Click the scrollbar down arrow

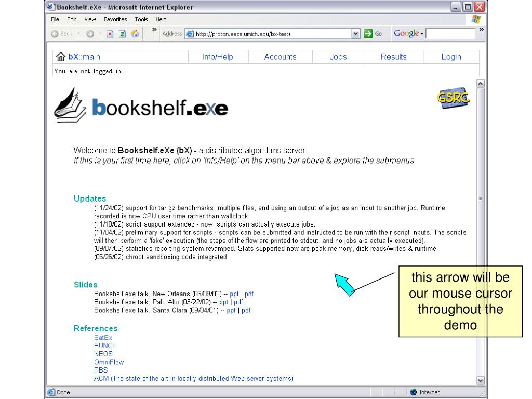[x=481, y=380]
